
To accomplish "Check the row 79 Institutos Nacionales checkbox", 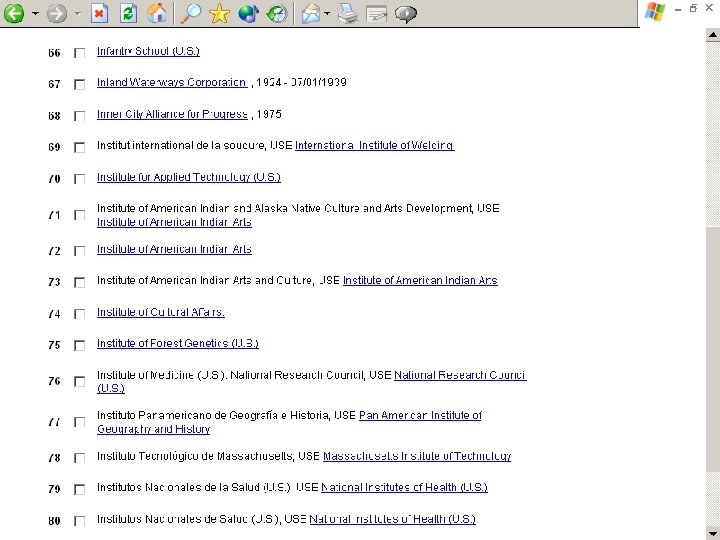I will pyautogui.click(x=79, y=489).
